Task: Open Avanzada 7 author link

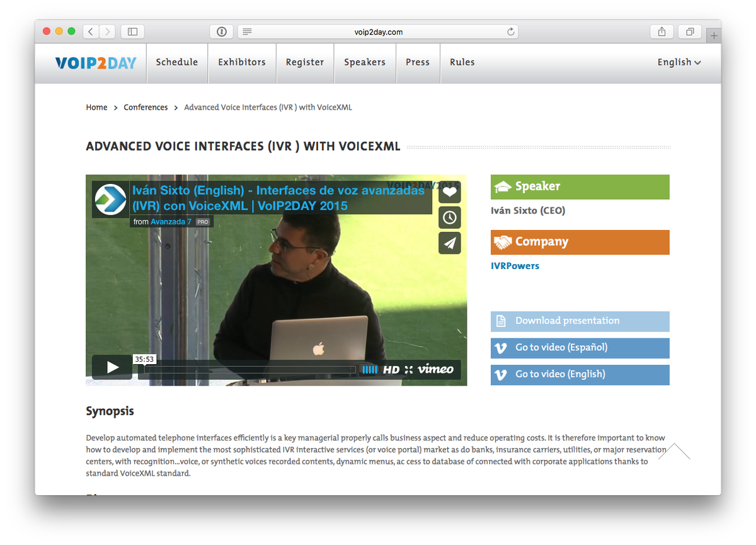Action: pyautogui.click(x=171, y=222)
